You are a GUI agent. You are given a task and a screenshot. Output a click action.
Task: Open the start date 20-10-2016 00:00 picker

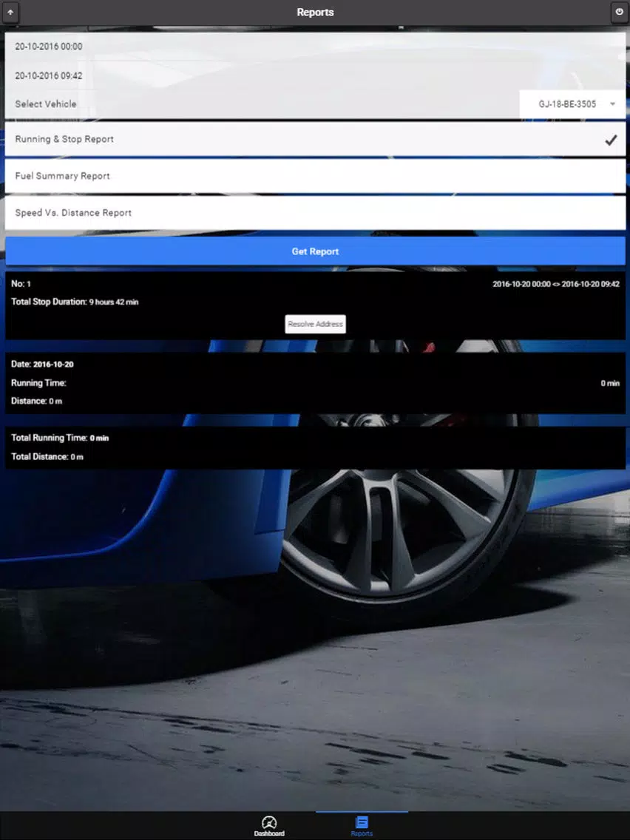pos(315,47)
